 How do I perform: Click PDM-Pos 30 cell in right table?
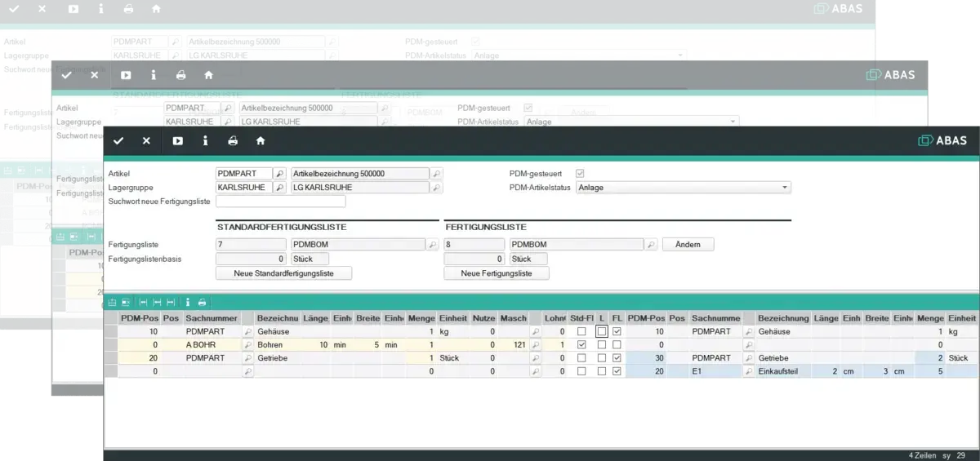pyautogui.click(x=646, y=358)
